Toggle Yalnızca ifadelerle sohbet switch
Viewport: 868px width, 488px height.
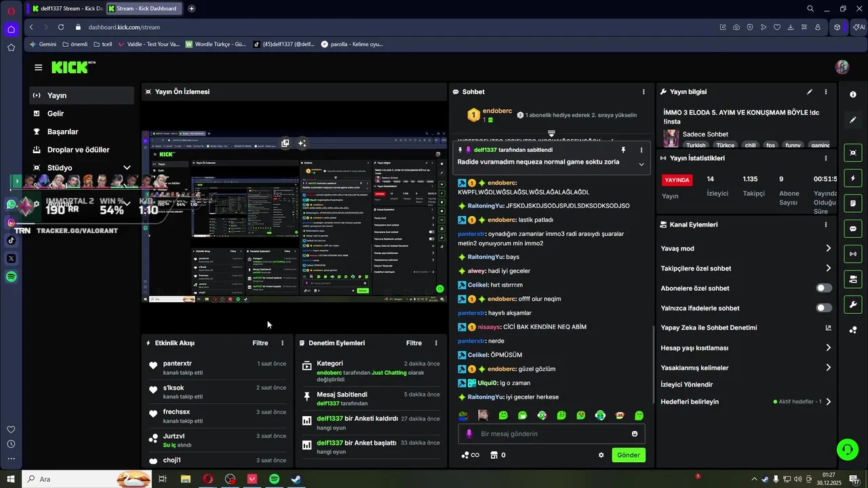(x=823, y=308)
